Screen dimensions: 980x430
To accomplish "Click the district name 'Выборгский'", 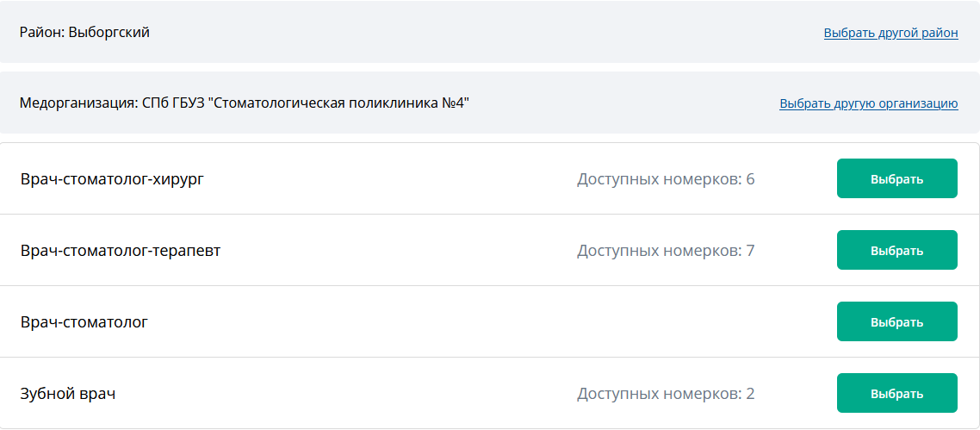I will pos(109,33).
